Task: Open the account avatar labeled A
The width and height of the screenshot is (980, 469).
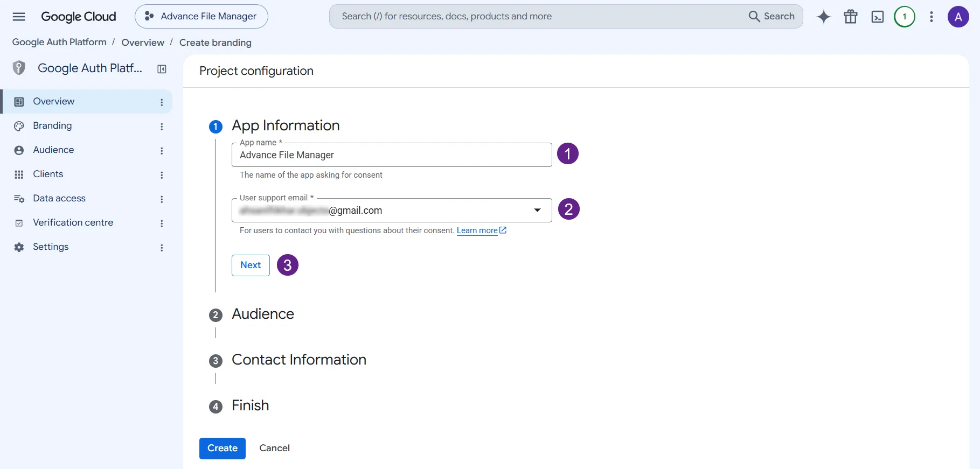Action: 958,17
